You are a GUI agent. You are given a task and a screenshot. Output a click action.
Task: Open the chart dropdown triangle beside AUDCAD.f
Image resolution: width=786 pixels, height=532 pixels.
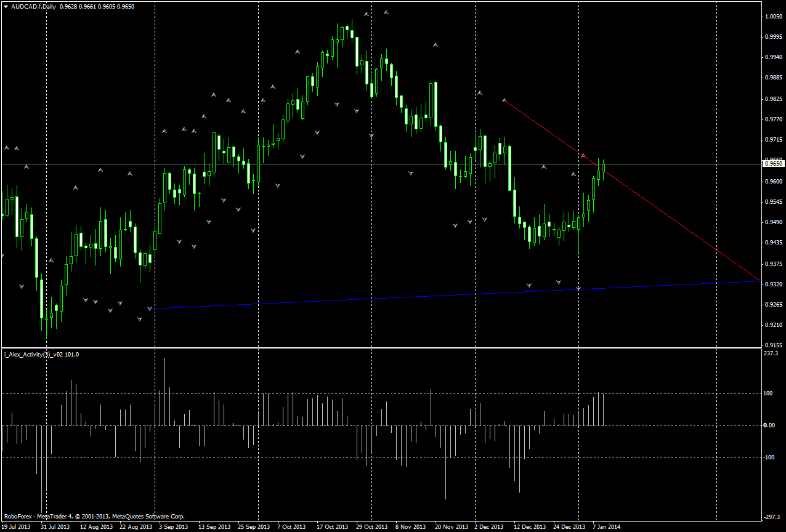point(6,6)
